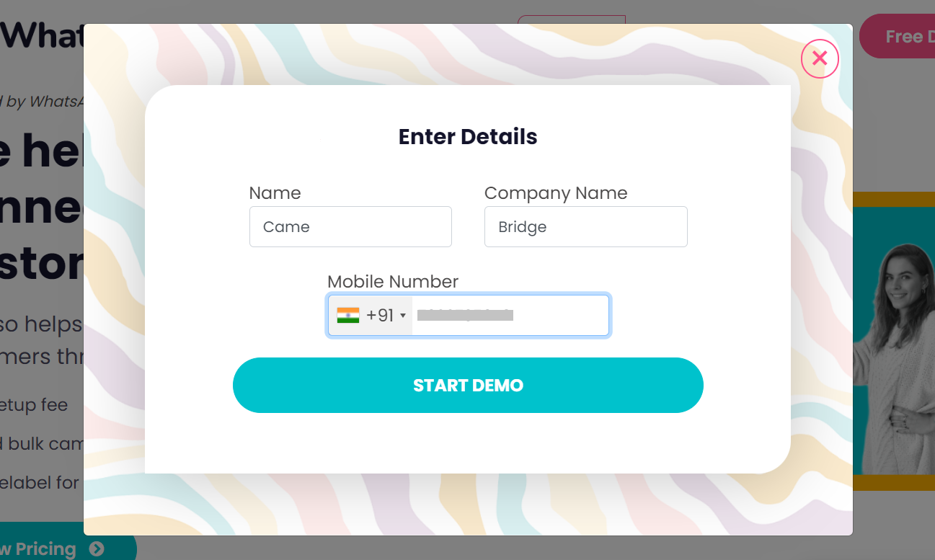Open the +91 dial code selector
935x560 pixels.
coord(380,315)
